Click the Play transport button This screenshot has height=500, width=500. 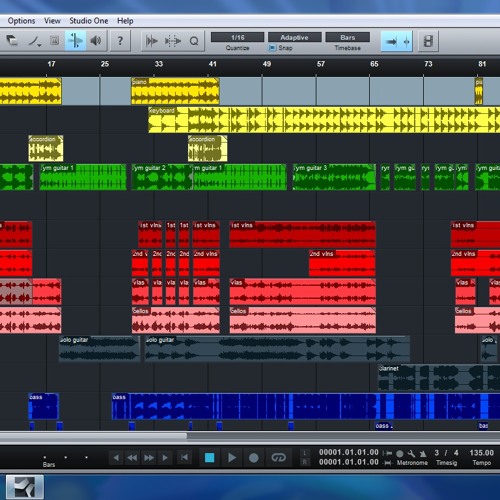232,458
